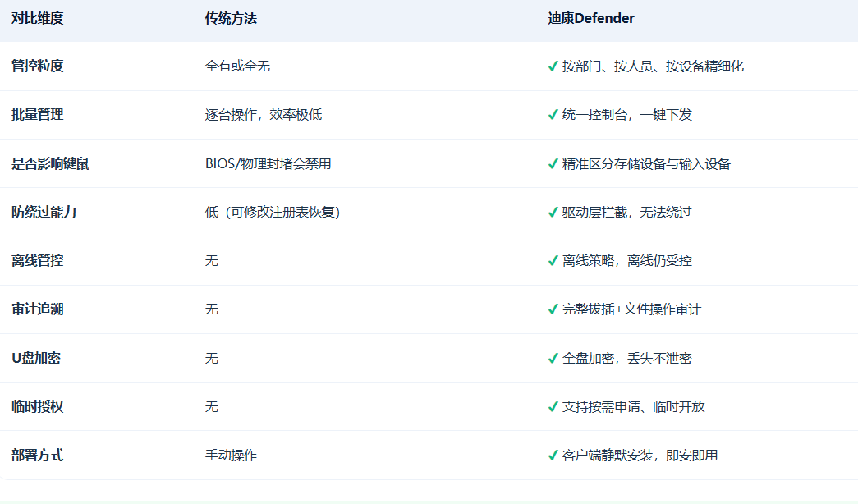Click the checkmark before 客户端静默安装
The image size is (858, 504).
pyautogui.click(x=553, y=456)
